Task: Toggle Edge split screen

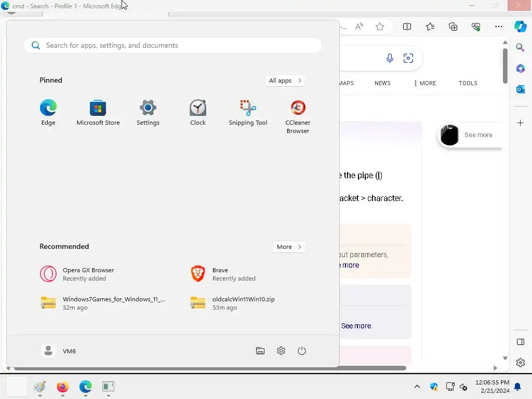Action: click(407, 26)
